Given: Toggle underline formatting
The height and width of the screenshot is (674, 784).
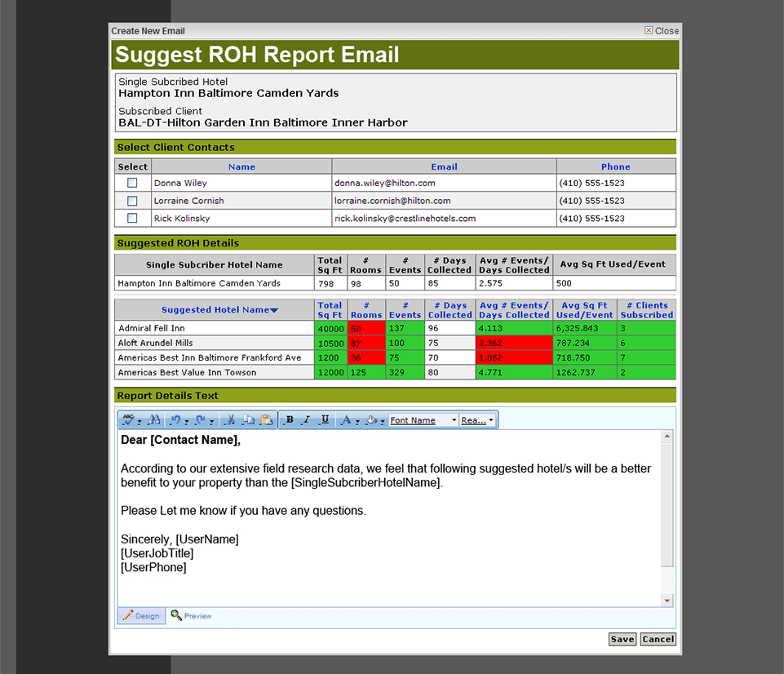Looking at the screenshot, I should pos(325,420).
